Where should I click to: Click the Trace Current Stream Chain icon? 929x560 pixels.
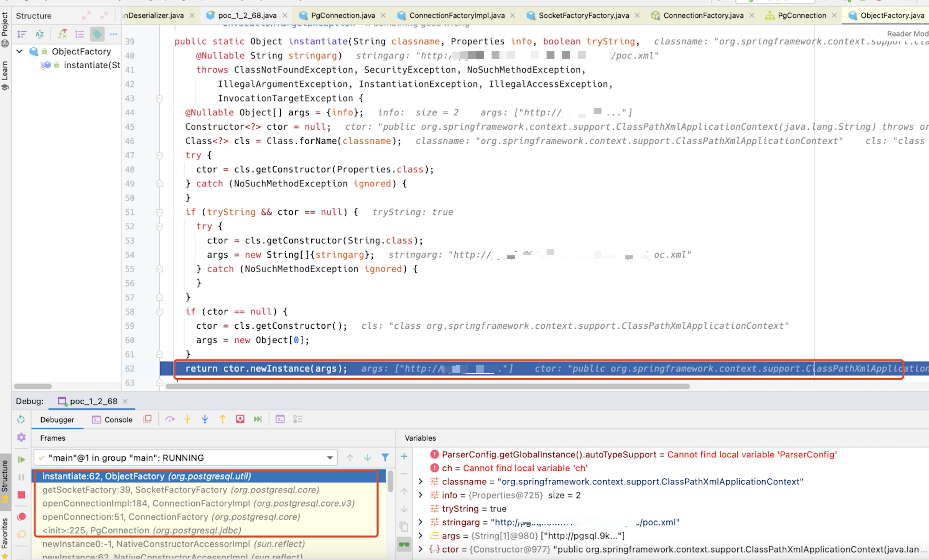pos(298,419)
